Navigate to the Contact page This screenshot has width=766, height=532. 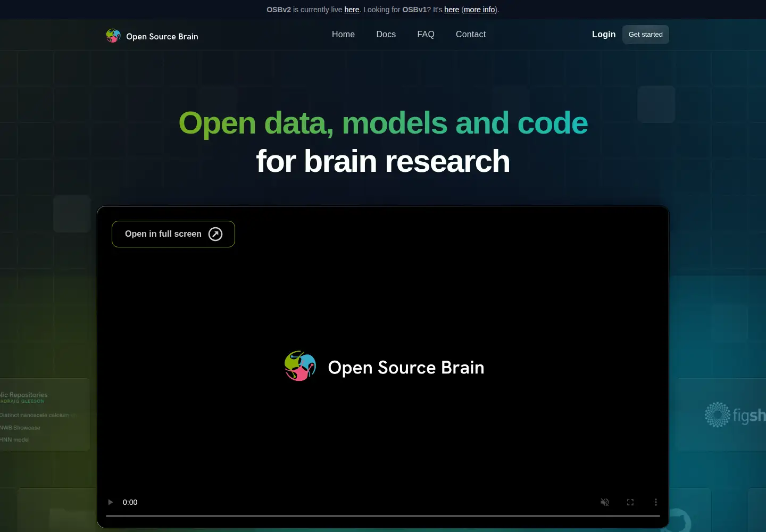(471, 35)
